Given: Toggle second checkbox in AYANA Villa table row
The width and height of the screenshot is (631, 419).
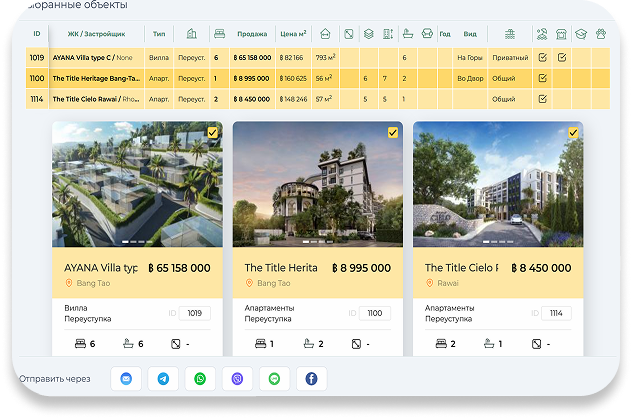Looking at the screenshot, I should pos(562,58).
